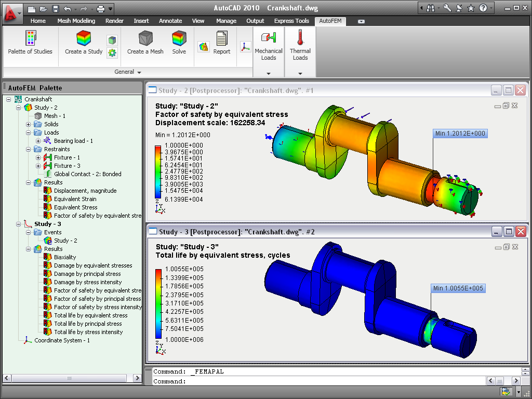Select Damage by stress intensity result
The height and width of the screenshot is (399, 532).
(87, 282)
